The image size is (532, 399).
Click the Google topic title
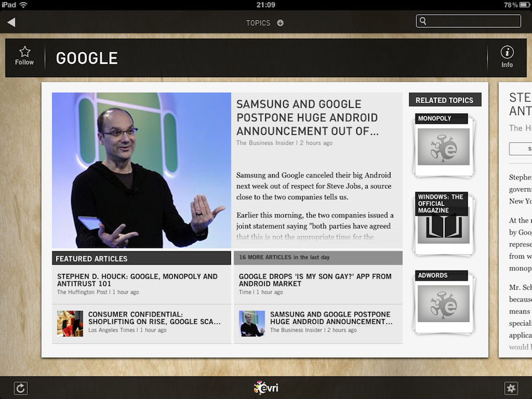pos(87,58)
